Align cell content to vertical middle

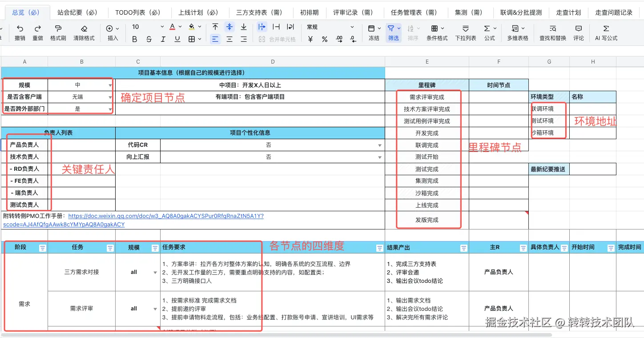[x=229, y=27]
